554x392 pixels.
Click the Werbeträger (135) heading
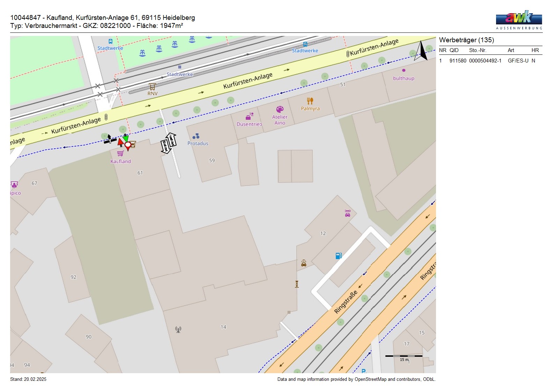pos(466,40)
